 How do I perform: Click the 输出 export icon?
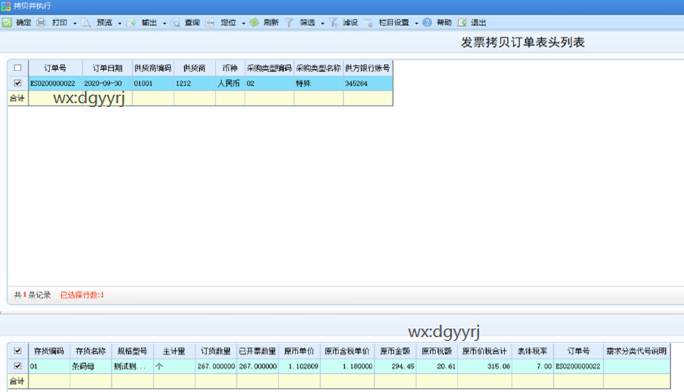[x=132, y=22]
